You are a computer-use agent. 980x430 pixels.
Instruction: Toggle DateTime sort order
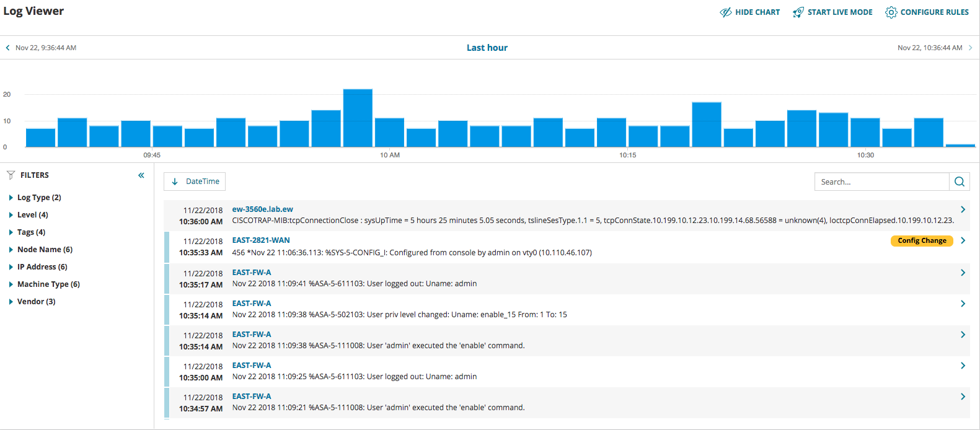click(x=195, y=182)
